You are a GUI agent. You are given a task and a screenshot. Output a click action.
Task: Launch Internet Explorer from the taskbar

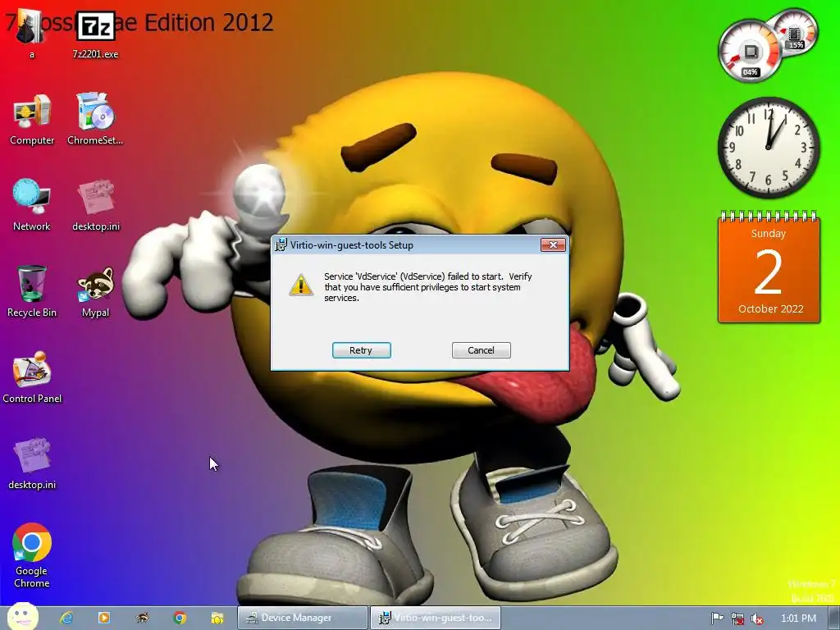tap(66, 618)
